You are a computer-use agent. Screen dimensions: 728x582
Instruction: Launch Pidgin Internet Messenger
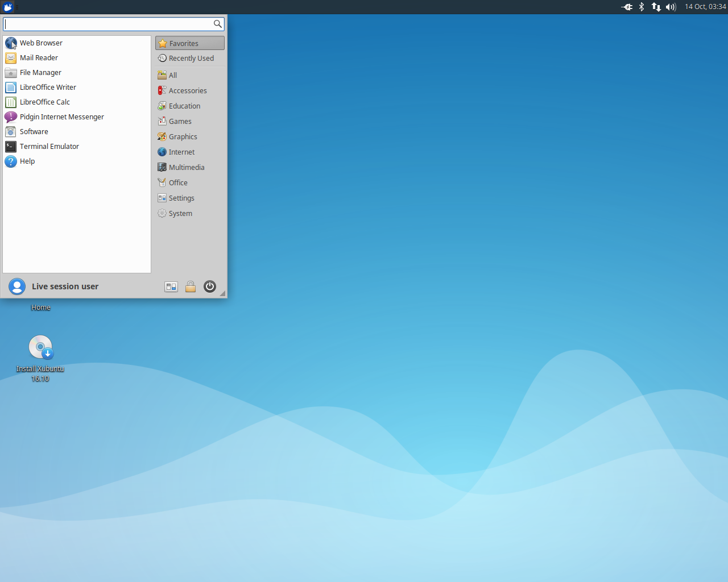61,117
